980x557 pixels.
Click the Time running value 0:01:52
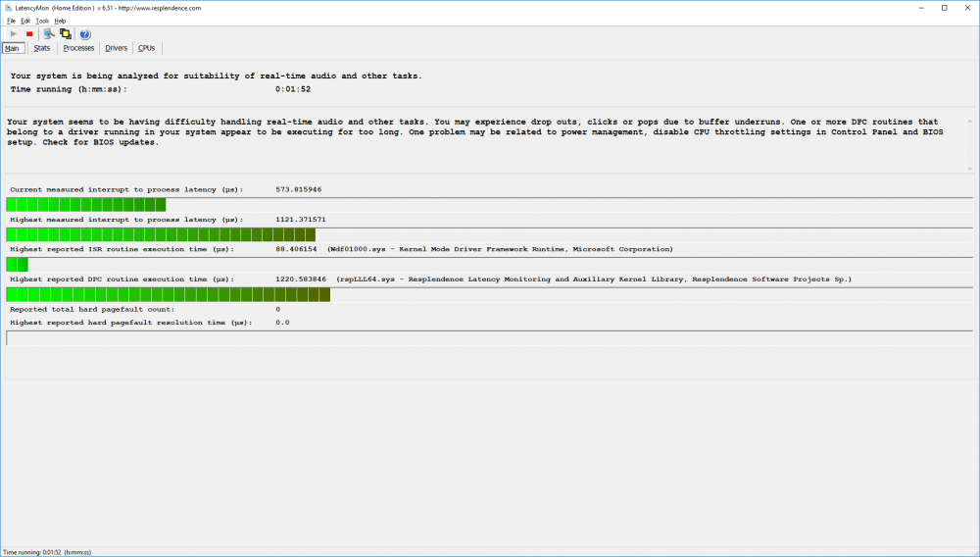[293, 89]
